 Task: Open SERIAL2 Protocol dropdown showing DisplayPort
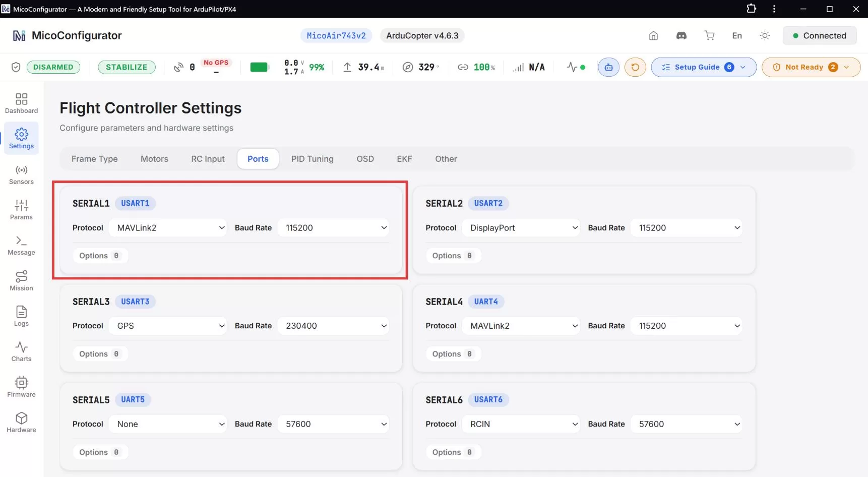click(x=522, y=228)
